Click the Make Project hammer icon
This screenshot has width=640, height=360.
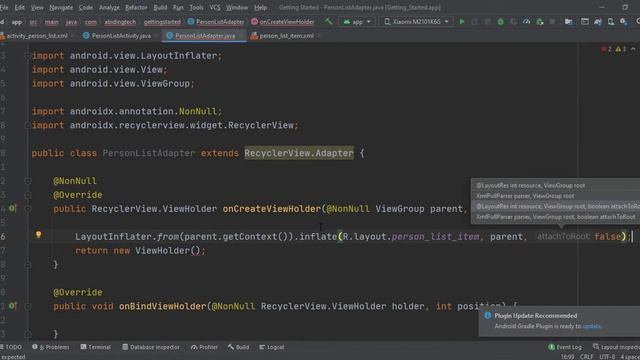(328, 21)
